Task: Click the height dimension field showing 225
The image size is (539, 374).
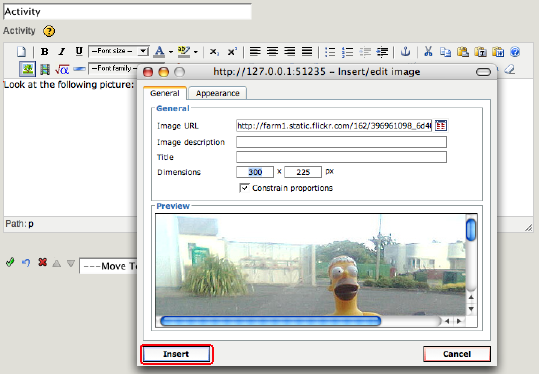Action: (303, 172)
